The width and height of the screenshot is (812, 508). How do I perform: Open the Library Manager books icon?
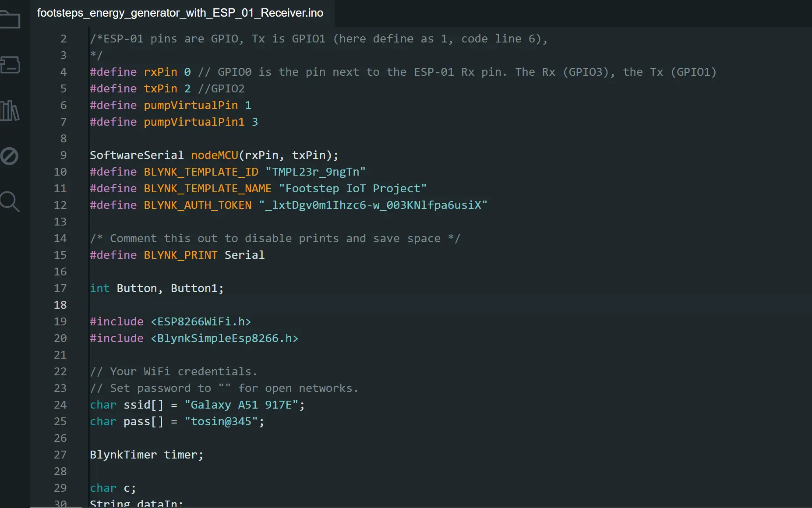(10, 110)
